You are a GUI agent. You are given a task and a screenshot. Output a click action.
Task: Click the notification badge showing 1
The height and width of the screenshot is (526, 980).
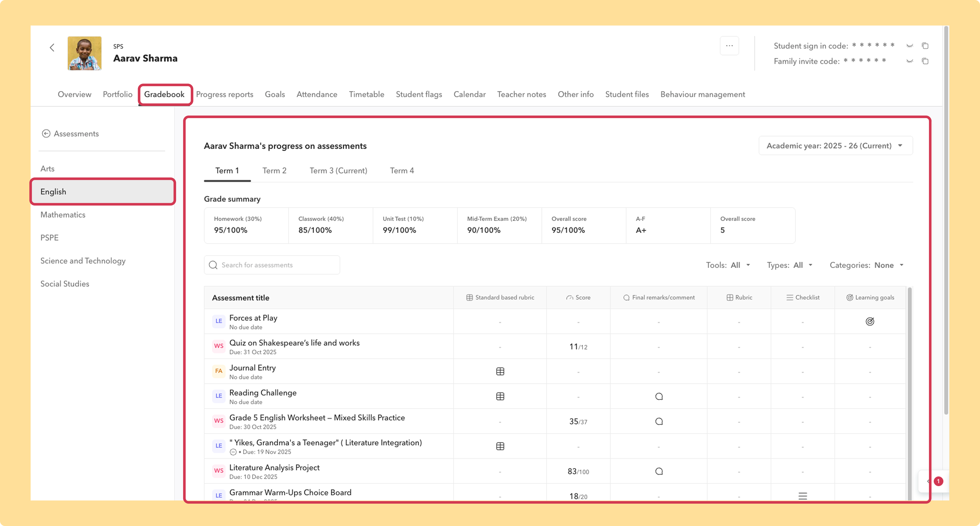pyautogui.click(x=938, y=481)
